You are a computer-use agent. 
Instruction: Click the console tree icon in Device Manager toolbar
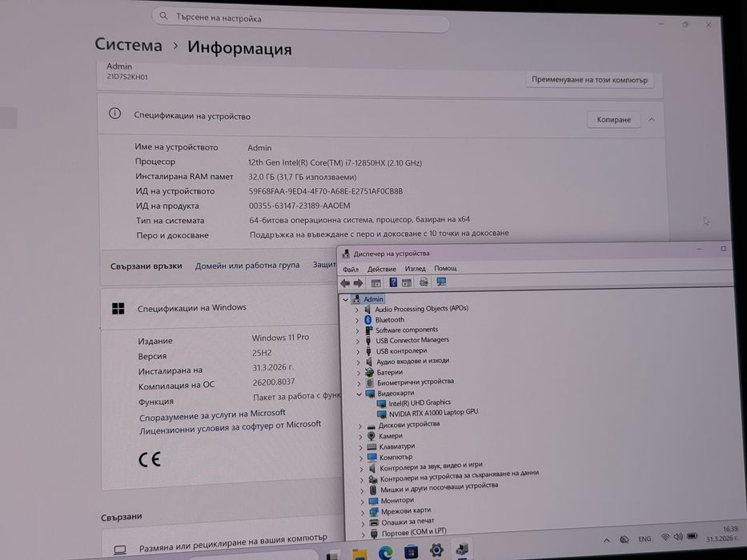[x=376, y=283]
